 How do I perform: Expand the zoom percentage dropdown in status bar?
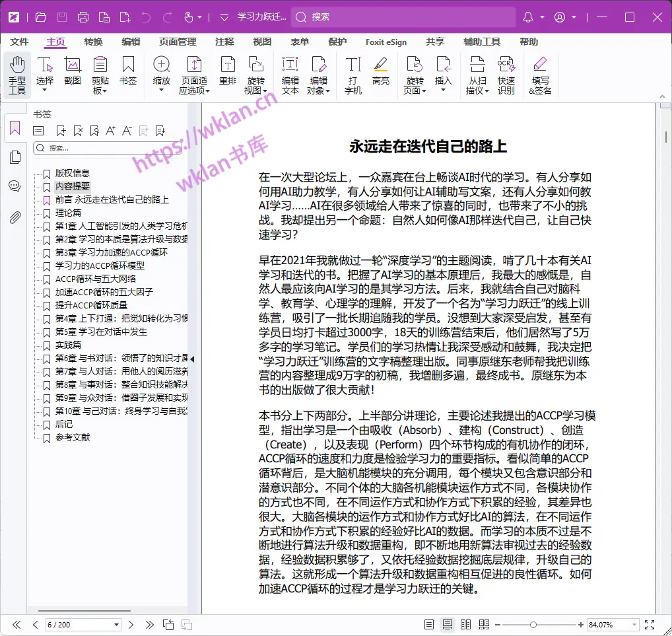click(x=634, y=624)
